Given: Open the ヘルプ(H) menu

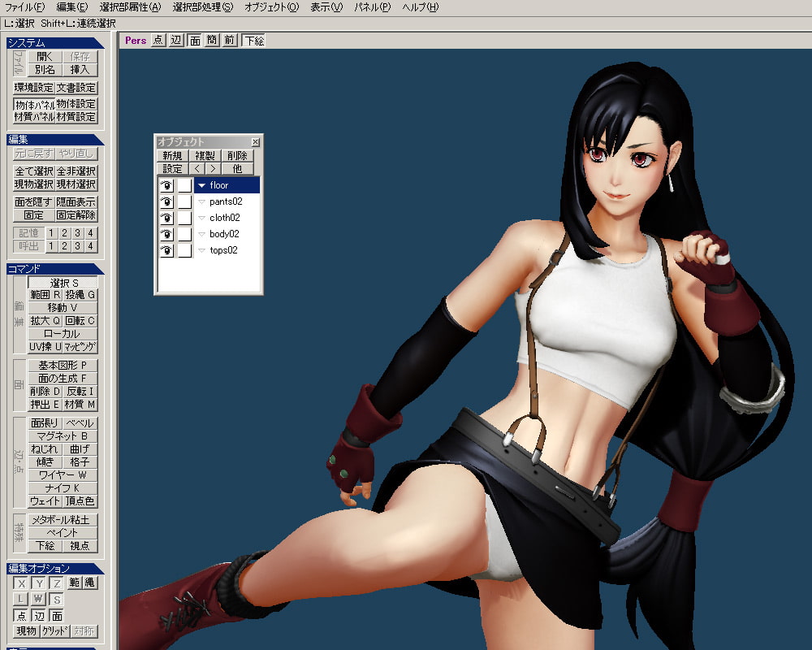Looking at the screenshot, I should click(420, 7).
